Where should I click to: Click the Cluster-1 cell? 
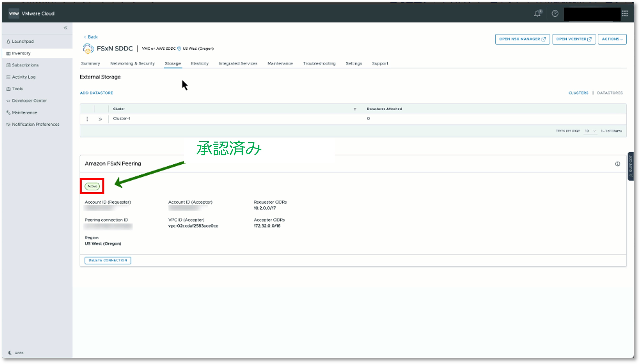pyautogui.click(x=121, y=119)
